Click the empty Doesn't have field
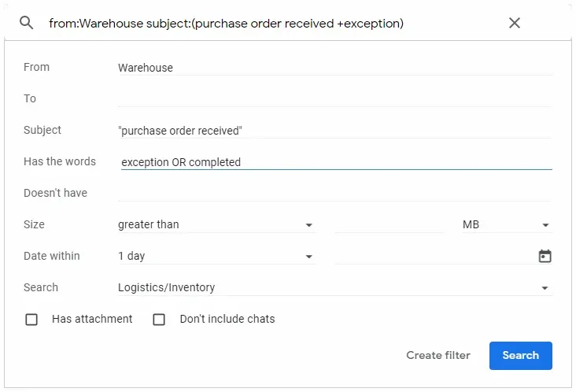 point(335,193)
